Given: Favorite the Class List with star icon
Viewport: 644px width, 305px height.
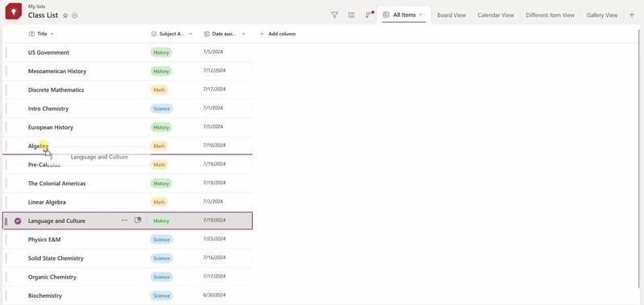Looking at the screenshot, I should coord(65,15).
